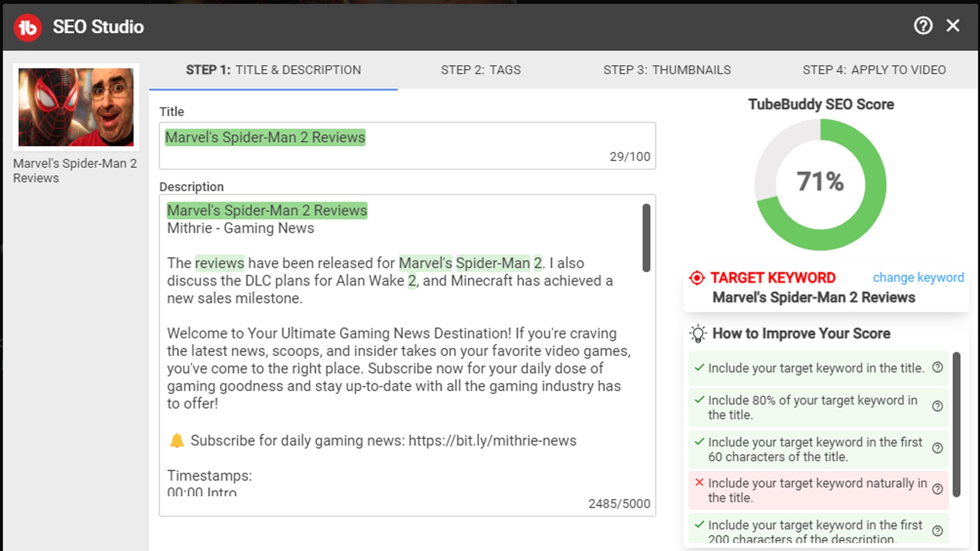980x551 pixels.
Task: Click the lightbulb improve score icon
Action: pos(698,334)
